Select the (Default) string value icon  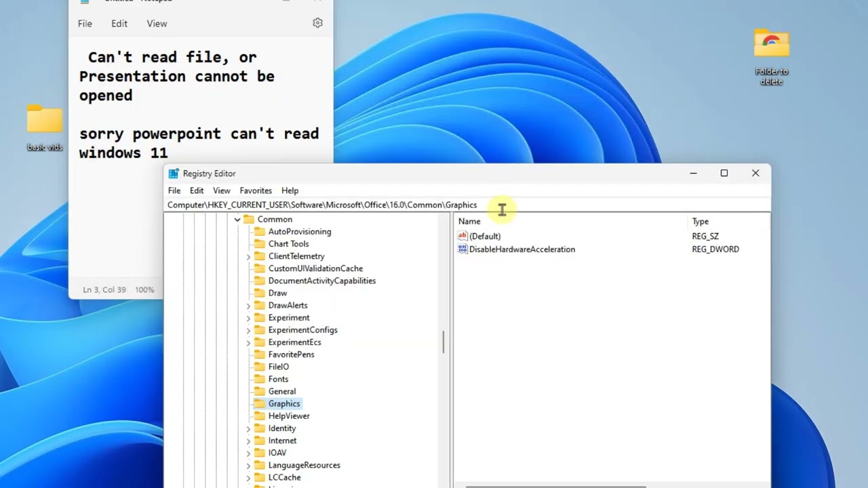(x=462, y=236)
